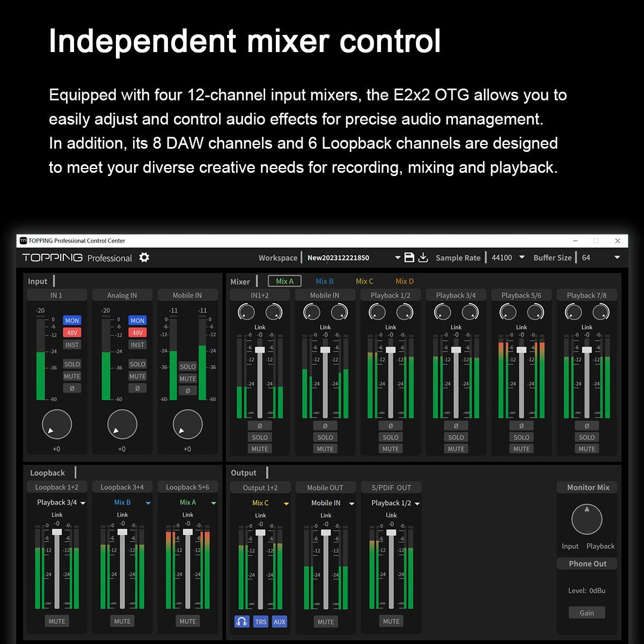Click the workspace export/download icon
This screenshot has height=644, width=644.
[x=423, y=258]
